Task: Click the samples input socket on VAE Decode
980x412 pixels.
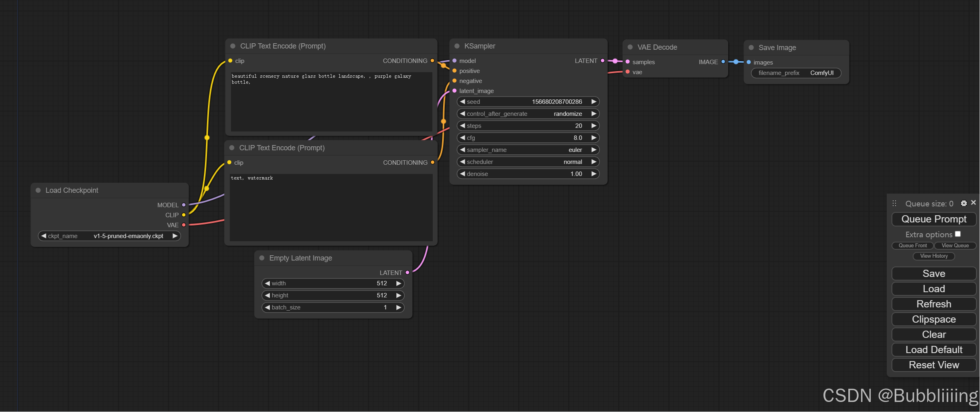Action: click(x=628, y=62)
